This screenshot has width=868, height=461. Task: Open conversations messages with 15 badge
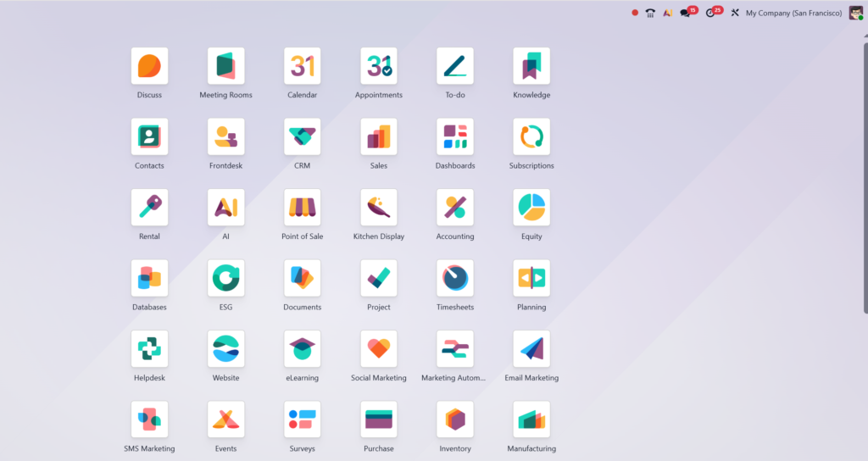688,12
